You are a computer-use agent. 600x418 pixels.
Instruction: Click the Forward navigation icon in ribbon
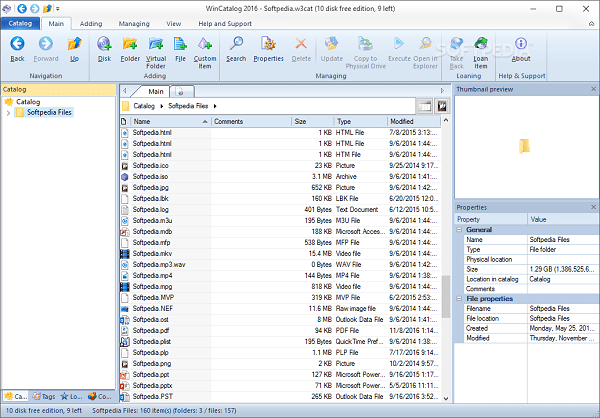click(x=46, y=44)
